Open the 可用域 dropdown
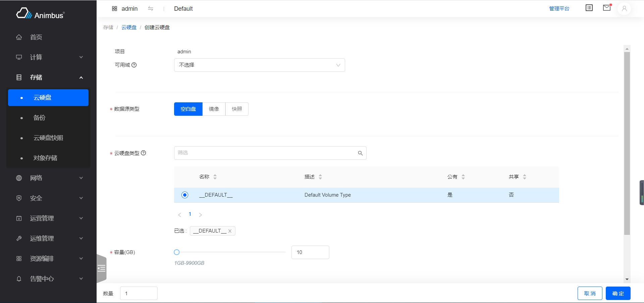The width and height of the screenshot is (644, 303). point(259,65)
